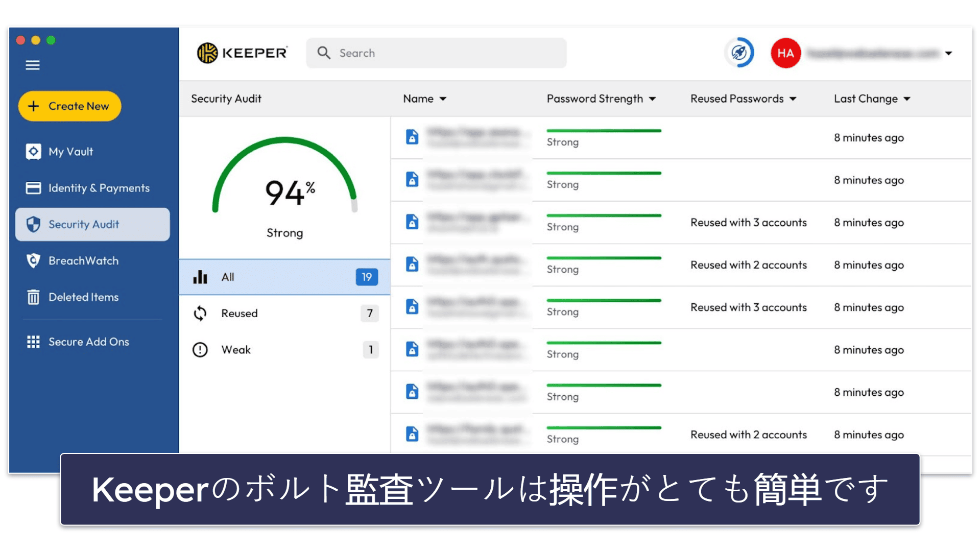The height and width of the screenshot is (551, 980).
Task: Click the blurred account email address
Action: tap(872, 53)
